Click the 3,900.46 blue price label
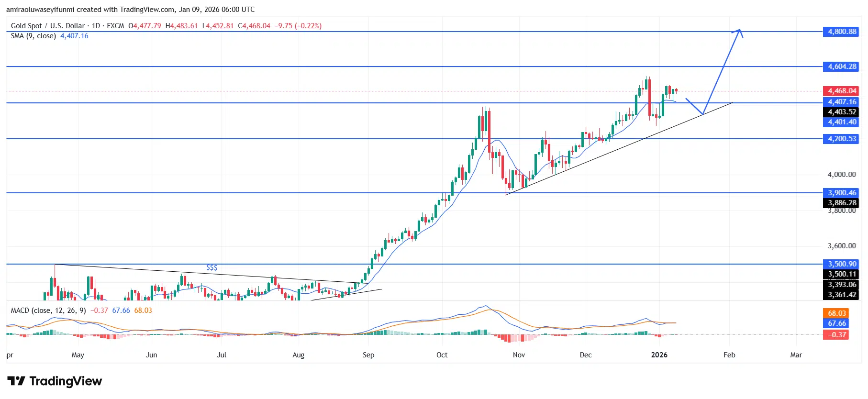The image size is (868, 399). (842, 193)
